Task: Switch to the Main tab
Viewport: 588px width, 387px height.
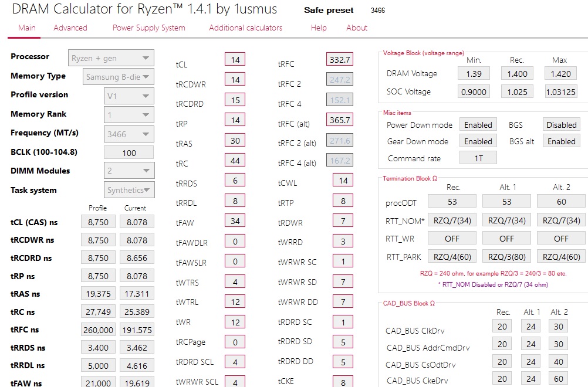Action: pos(26,28)
